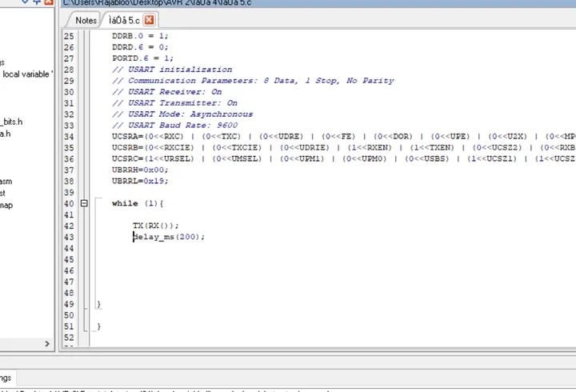Select the 5.c editor tab
The height and width of the screenshot is (392, 576).
click(124, 21)
